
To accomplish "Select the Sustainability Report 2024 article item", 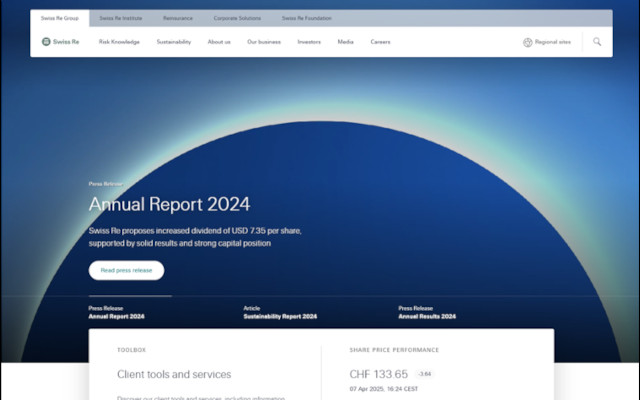I will tap(280, 312).
